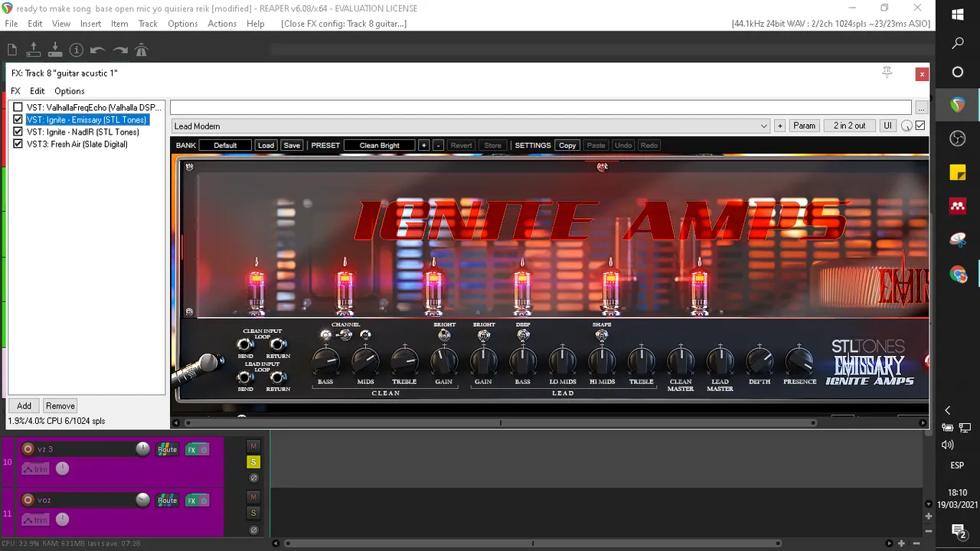The image size is (980, 551).
Task: Click the Lead Input Loop Return jack
Action: [x=278, y=377]
